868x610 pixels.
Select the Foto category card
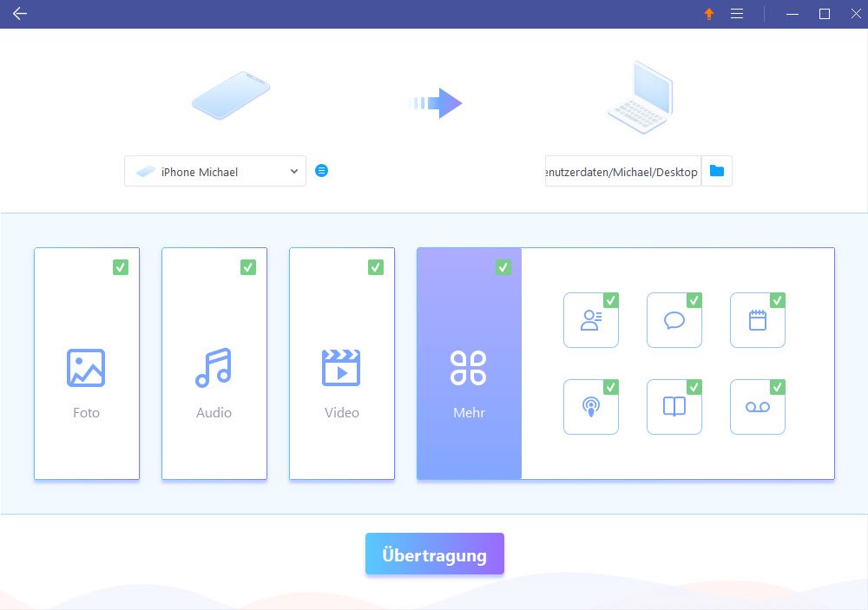point(86,364)
